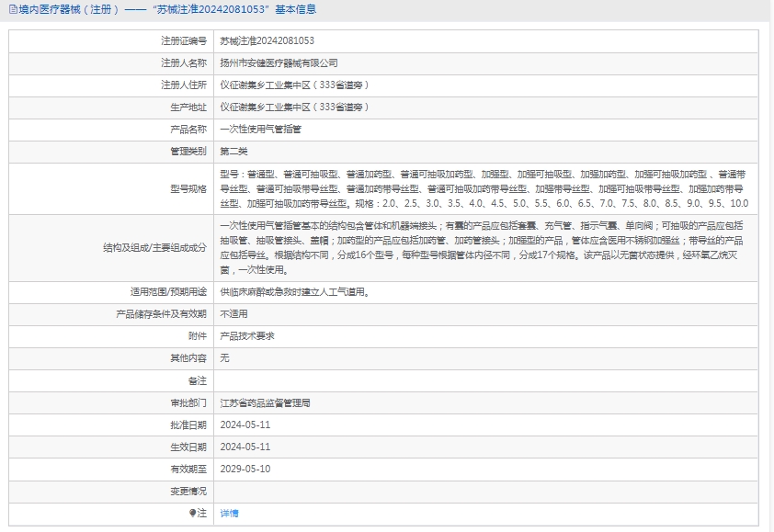Click the 产品技术要求 attachment value

[x=247, y=336]
